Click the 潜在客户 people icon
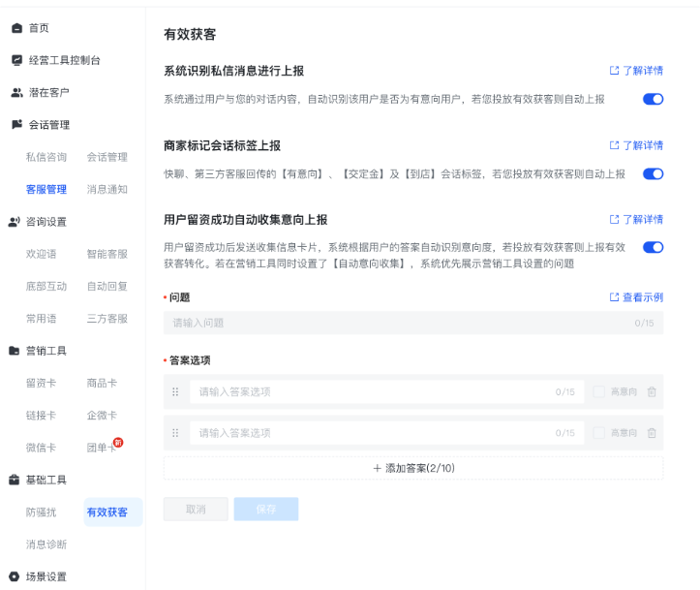Screen dimensions: 700x590 16,92
